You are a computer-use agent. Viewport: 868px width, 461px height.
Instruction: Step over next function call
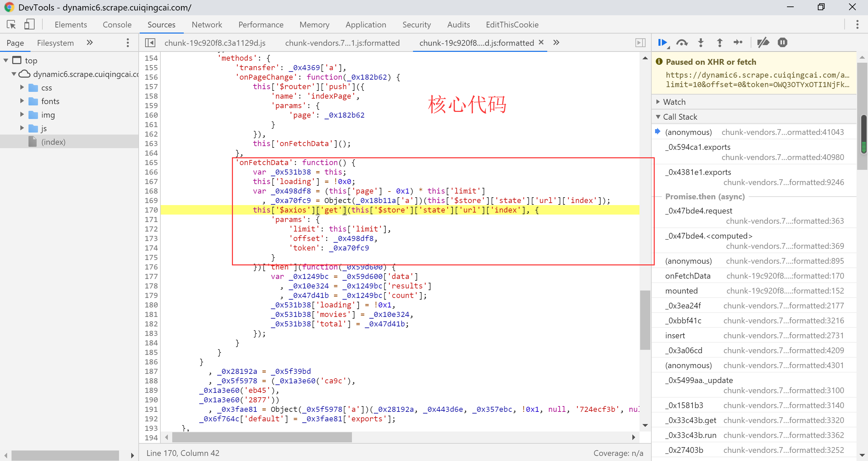pyautogui.click(x=682, y=43)
